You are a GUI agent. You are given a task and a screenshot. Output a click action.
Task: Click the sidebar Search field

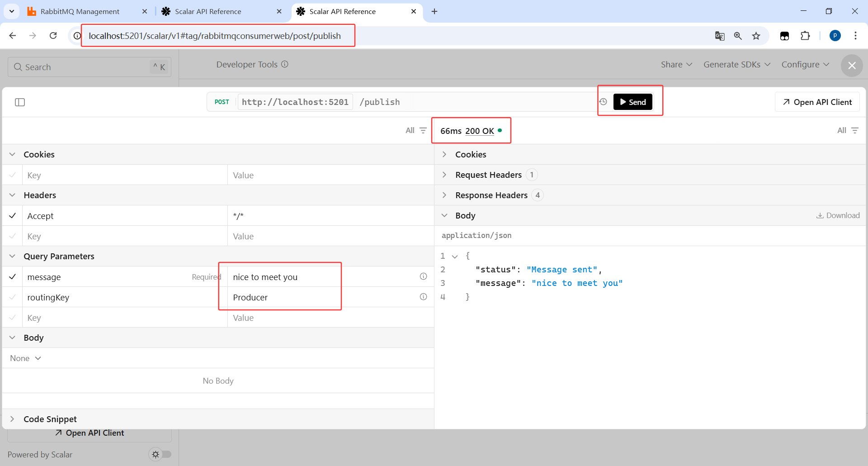coord(90,67)
